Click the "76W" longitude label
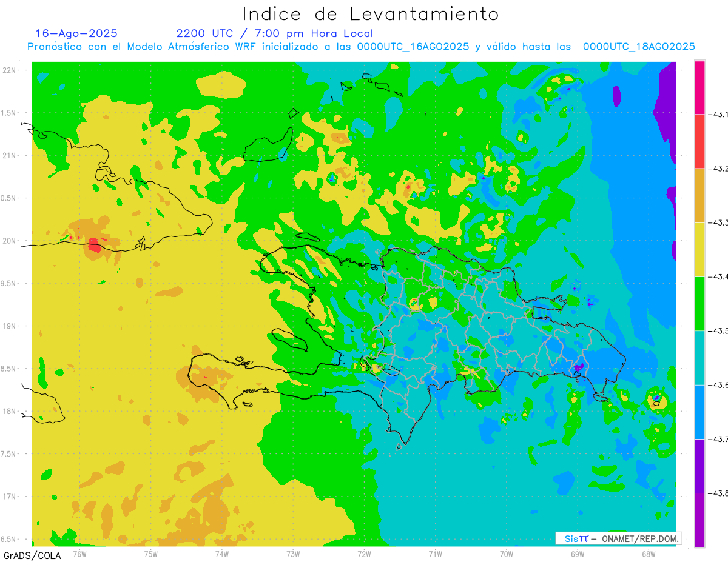Viewport: 728px width, 562px height. pos(80,554)
